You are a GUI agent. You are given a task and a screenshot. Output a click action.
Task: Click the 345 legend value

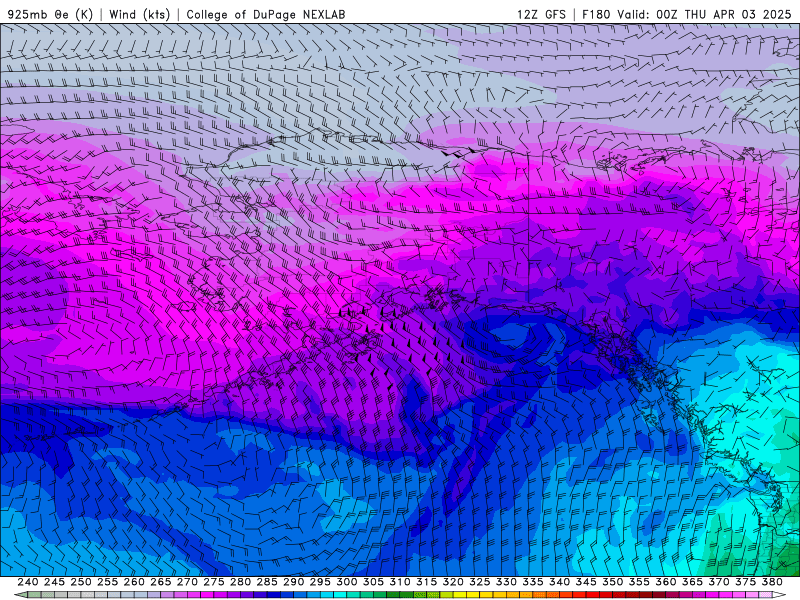pyautogui.click(x=586, y=582)
